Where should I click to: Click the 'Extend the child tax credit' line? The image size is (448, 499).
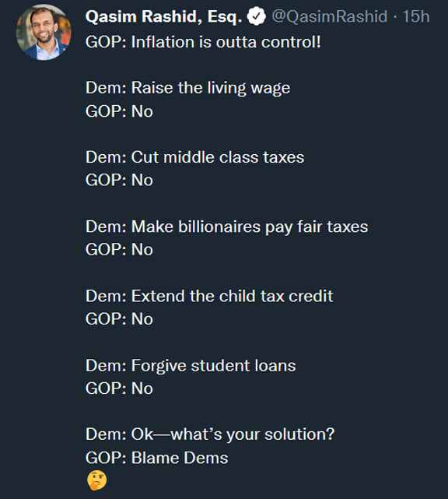pos(209,297)
